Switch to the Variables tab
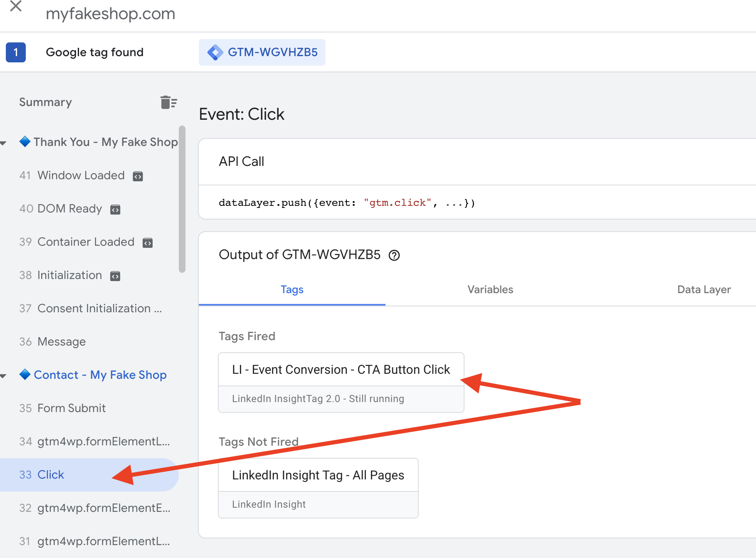Screen dimensions: 756x558 point(490,289)
